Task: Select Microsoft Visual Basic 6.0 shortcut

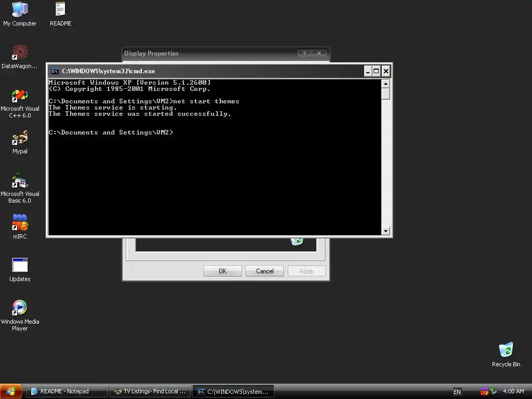Action: point(20,188)
